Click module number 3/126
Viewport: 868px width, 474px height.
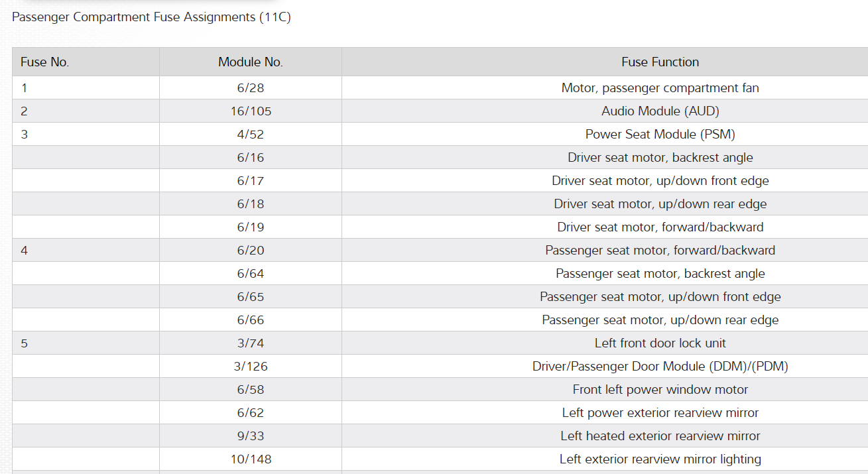pyautogui.click(x=251, y=367)
